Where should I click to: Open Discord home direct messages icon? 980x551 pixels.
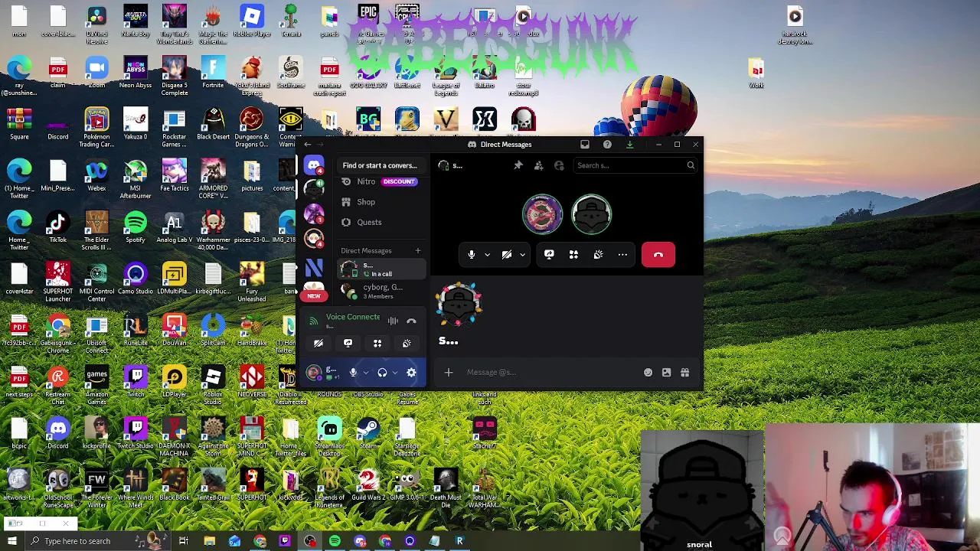314,165
